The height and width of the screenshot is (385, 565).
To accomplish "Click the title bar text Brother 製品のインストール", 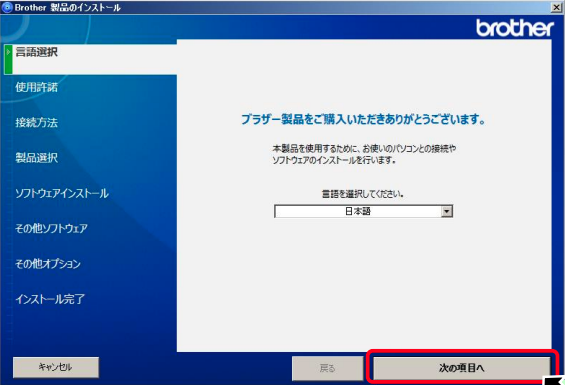I will 68,8.
